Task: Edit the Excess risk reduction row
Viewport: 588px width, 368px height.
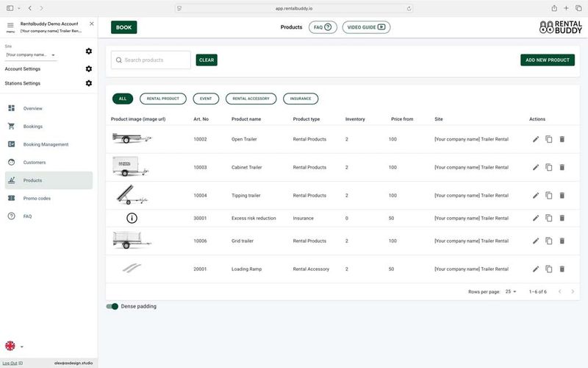Action: coord(536,218)
